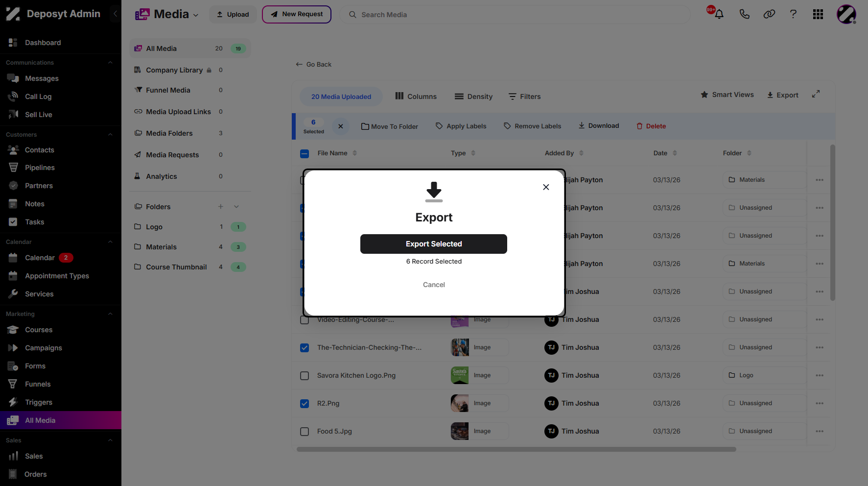
Task: Expand table to fullscreen icon
Action: coord(816,94)
